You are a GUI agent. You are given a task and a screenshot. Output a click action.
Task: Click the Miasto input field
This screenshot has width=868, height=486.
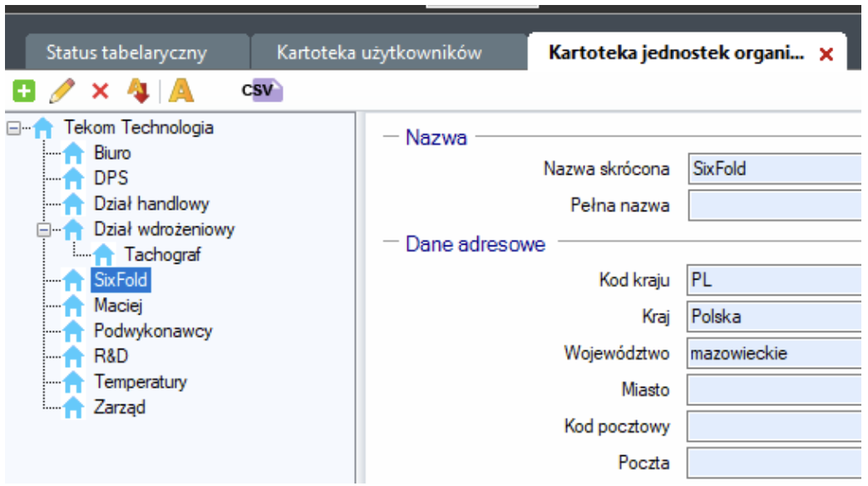click(x=774, y=389)
